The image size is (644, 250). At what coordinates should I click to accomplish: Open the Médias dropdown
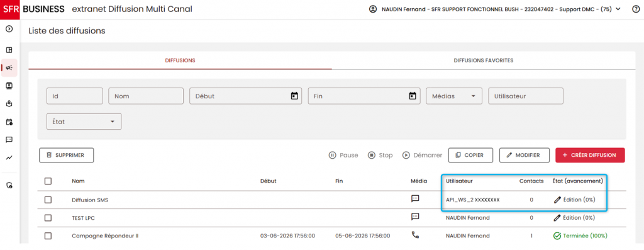[x=454, y=96]
